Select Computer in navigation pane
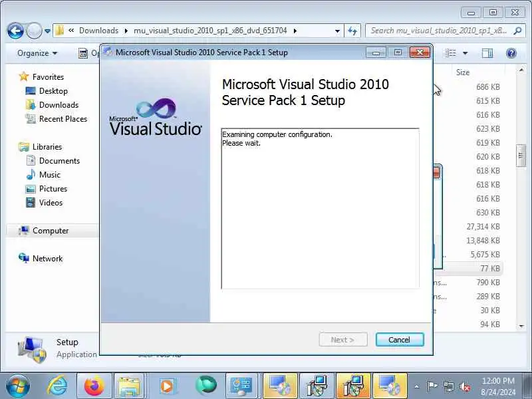 (51, 231)
